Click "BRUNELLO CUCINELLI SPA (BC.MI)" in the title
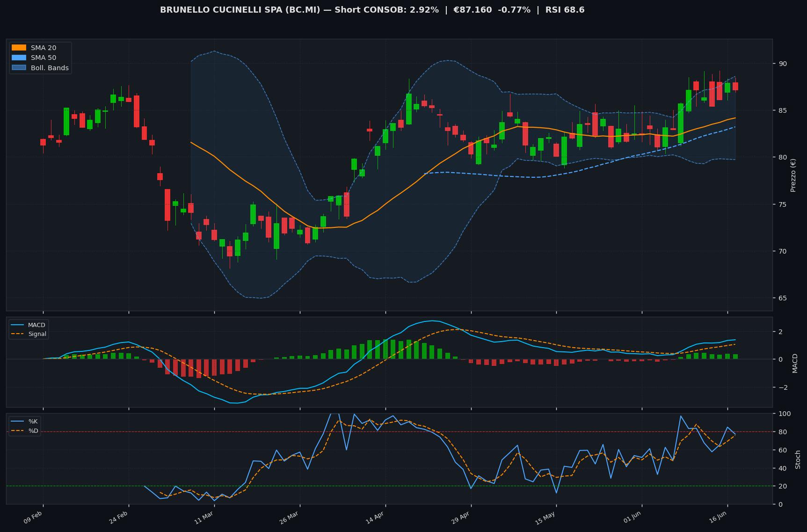 240,10
